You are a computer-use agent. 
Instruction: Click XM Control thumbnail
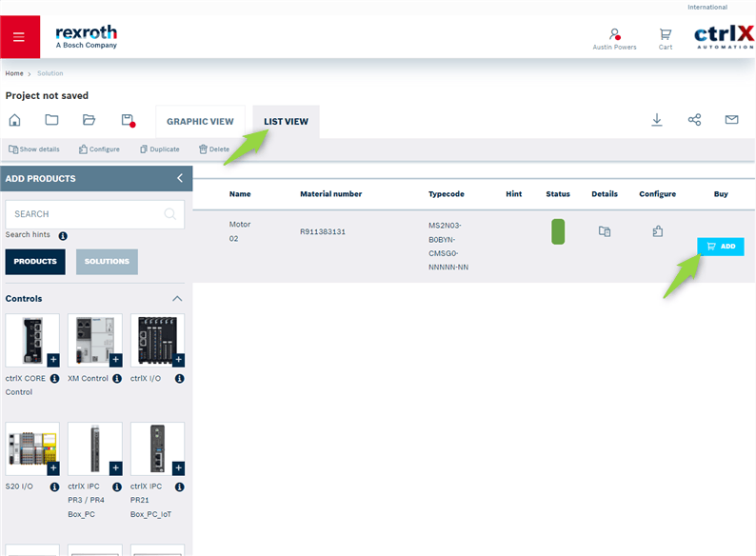click(x=95, y=340)
